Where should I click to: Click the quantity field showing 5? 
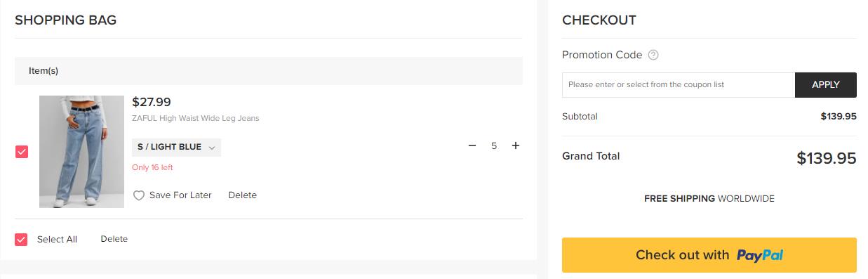tap(494, 145)
